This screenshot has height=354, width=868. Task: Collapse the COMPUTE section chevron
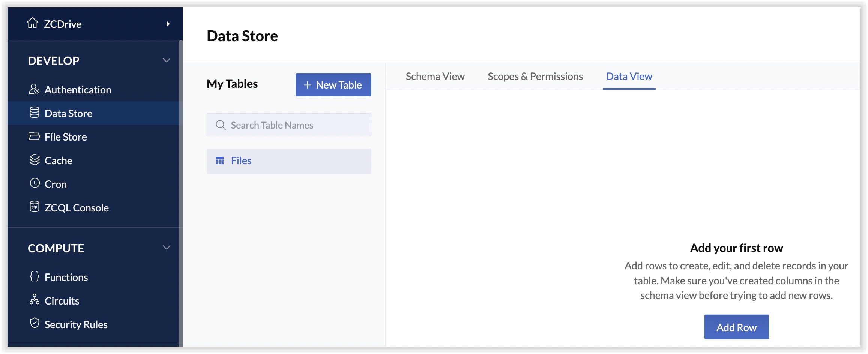point(167,247)
